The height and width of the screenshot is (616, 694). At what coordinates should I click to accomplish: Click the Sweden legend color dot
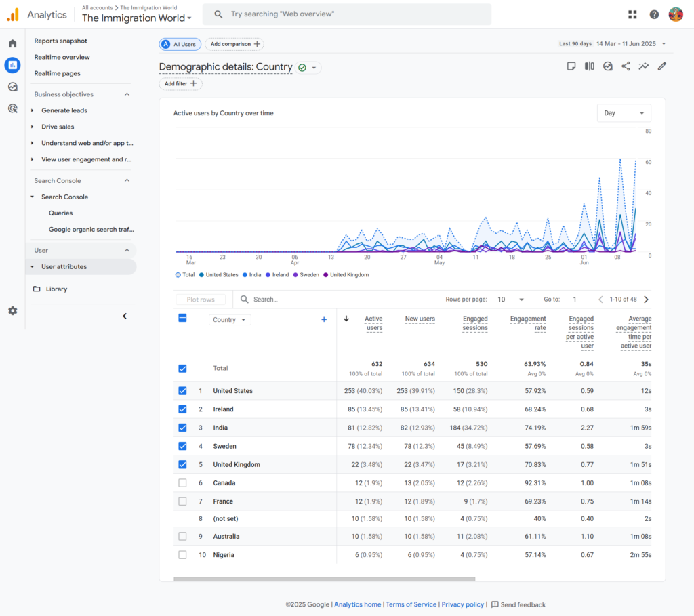click(295, 275)
